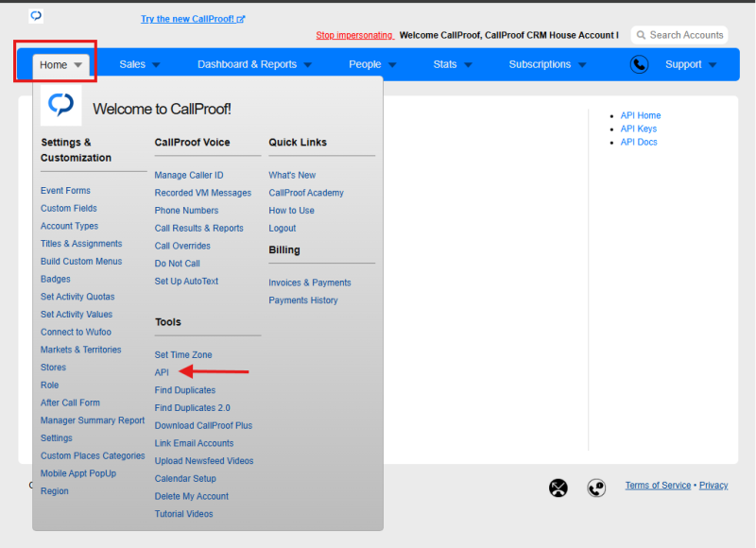Click the phone support icon in footer
This screenshot has width=756, height=548.
pos(596,488)
